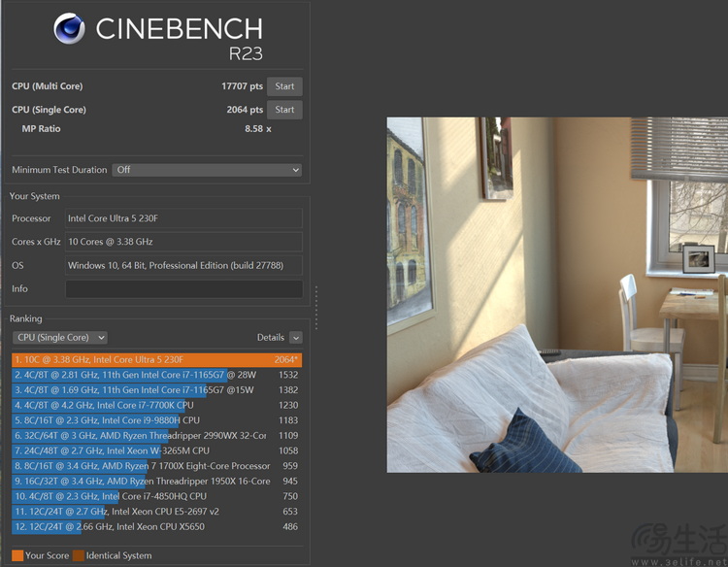
Task: Start the CPU Single Core test
Action: click(284, 110)
